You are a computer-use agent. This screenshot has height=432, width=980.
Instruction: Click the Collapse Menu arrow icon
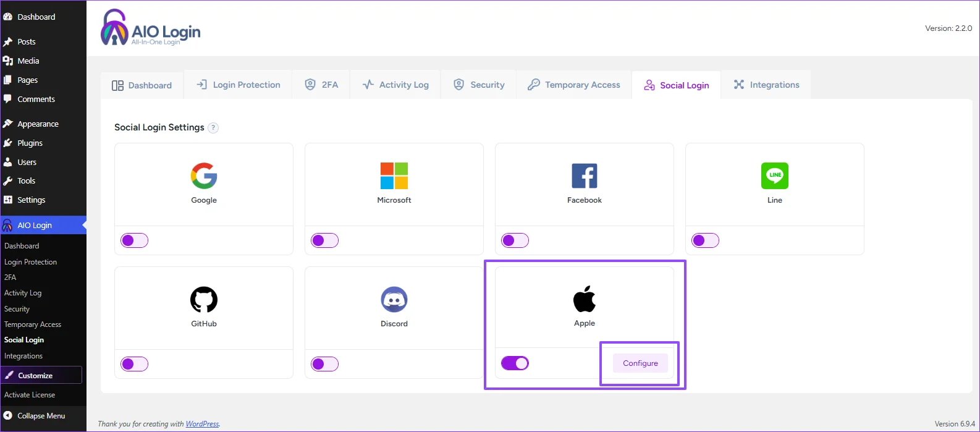(8, 415)
